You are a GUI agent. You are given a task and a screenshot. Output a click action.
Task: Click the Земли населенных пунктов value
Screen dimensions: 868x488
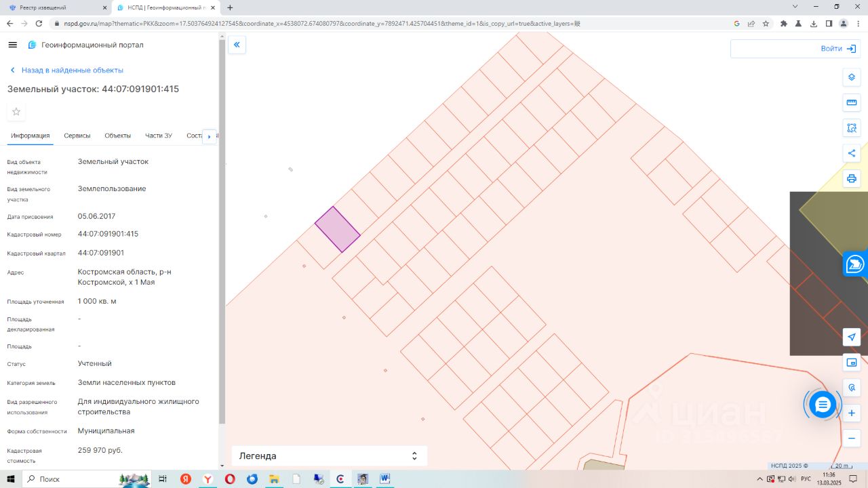click(x=127, y=382)
